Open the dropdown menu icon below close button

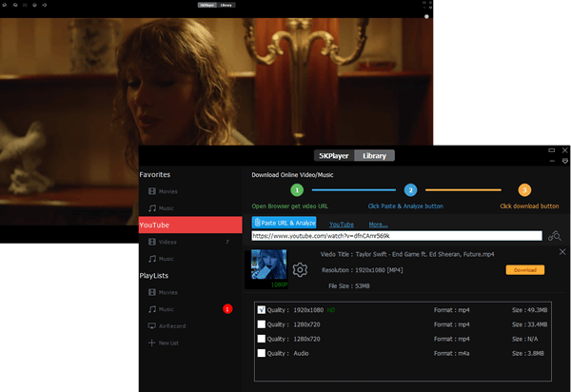pos(564,161)
